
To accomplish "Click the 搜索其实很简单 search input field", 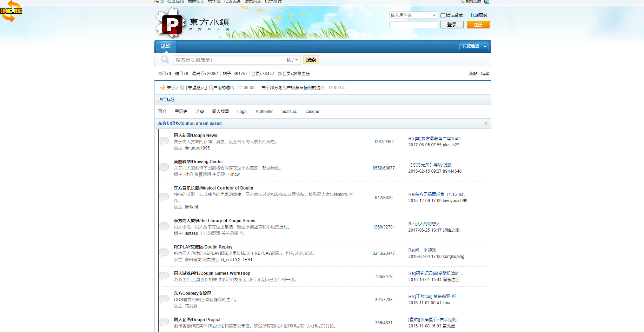I will [x=228, y=60].
